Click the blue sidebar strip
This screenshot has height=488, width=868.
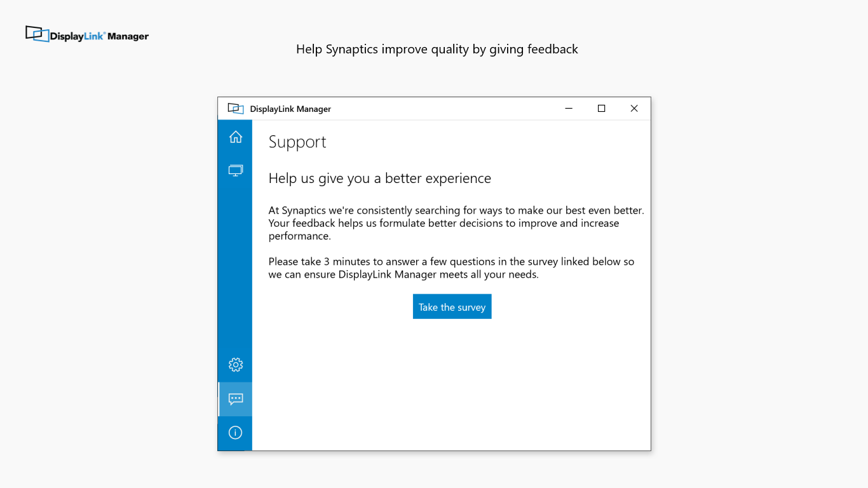click(x=235, y=267)
